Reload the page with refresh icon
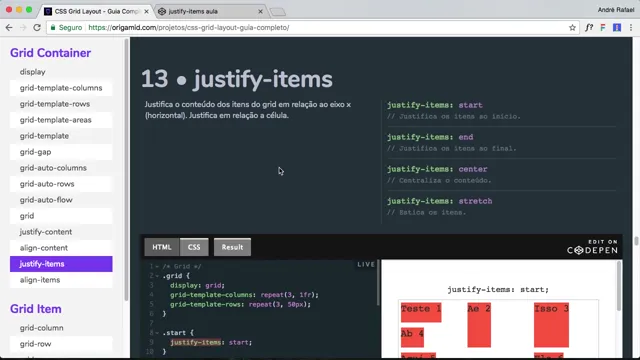 click(x=37, y=27)
